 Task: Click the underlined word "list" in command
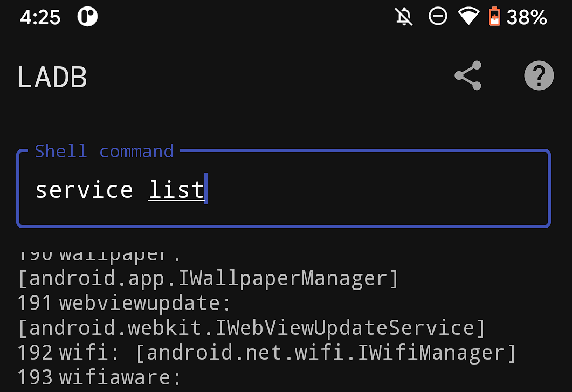pos(176,190)
